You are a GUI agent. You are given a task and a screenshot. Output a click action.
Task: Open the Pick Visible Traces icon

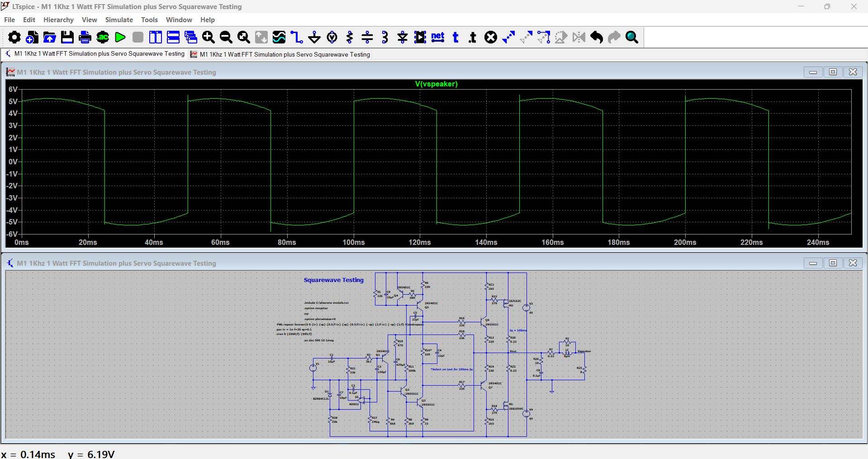pyautogui.click(x=279, y=37)
